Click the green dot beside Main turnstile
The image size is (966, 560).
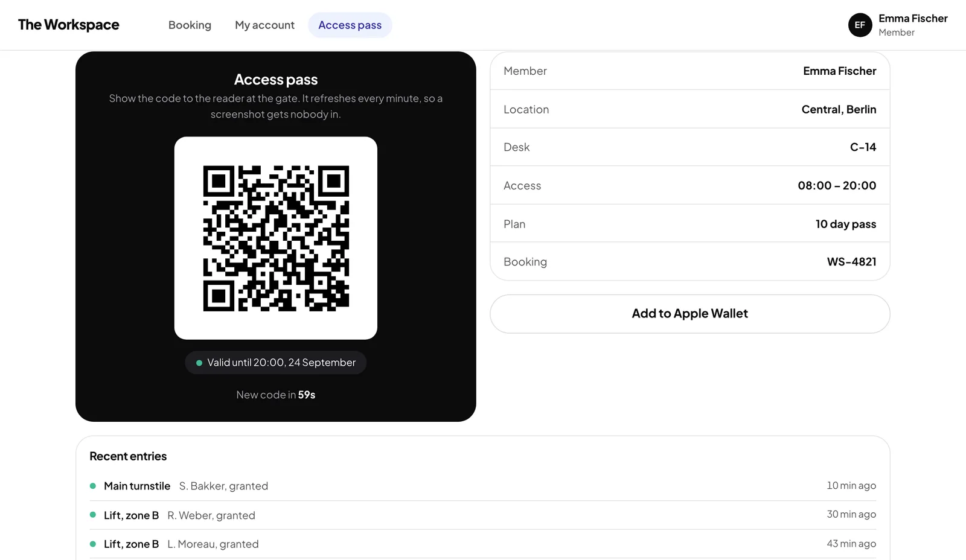[93, 486]
